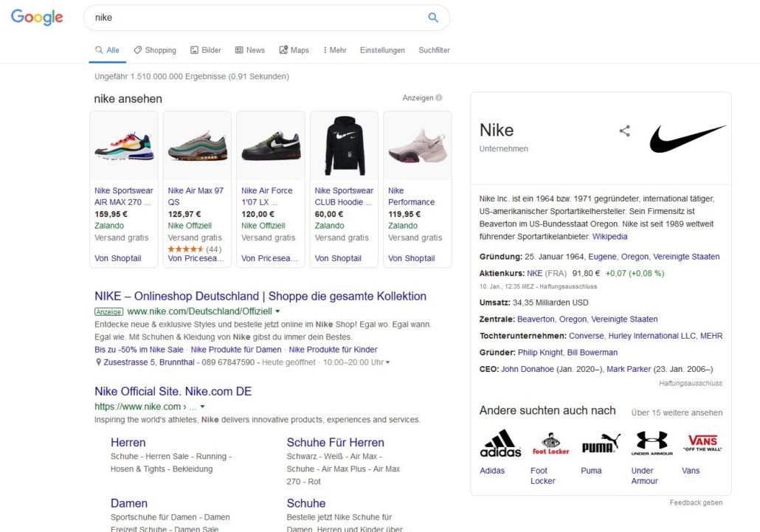
Task: Switch to the Shopping tab
Action: [155, 50]
